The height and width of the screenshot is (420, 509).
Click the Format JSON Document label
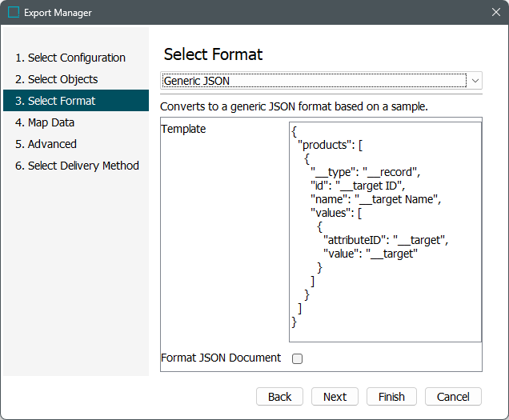[221, 358]
